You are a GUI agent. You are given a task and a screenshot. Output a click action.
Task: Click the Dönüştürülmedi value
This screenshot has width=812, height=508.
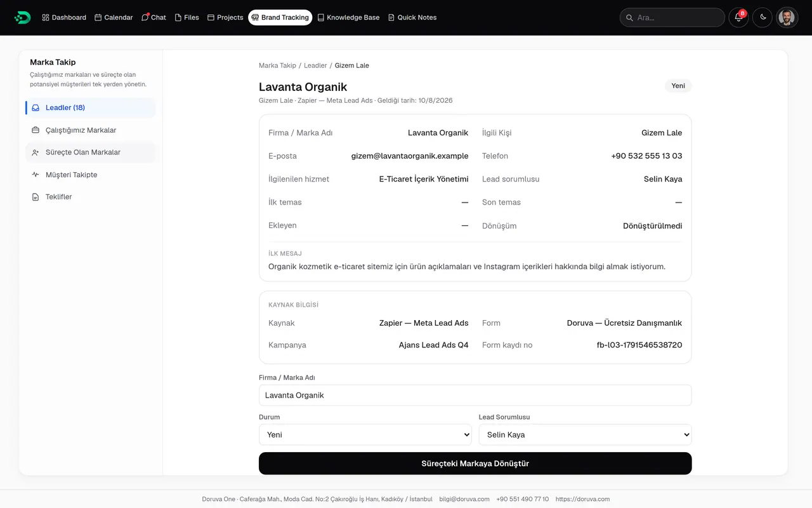653,225
